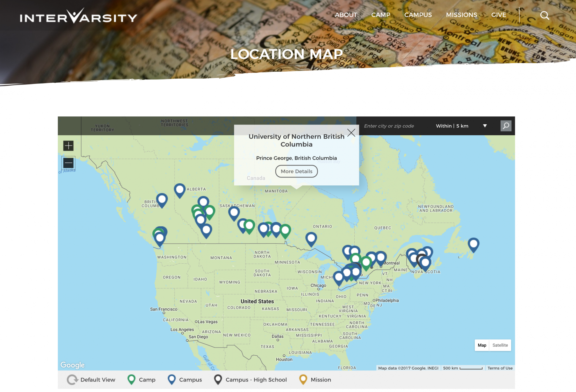Submit location search with magnifier button
This screenshot has height=392, width=576.
(506, 126)
